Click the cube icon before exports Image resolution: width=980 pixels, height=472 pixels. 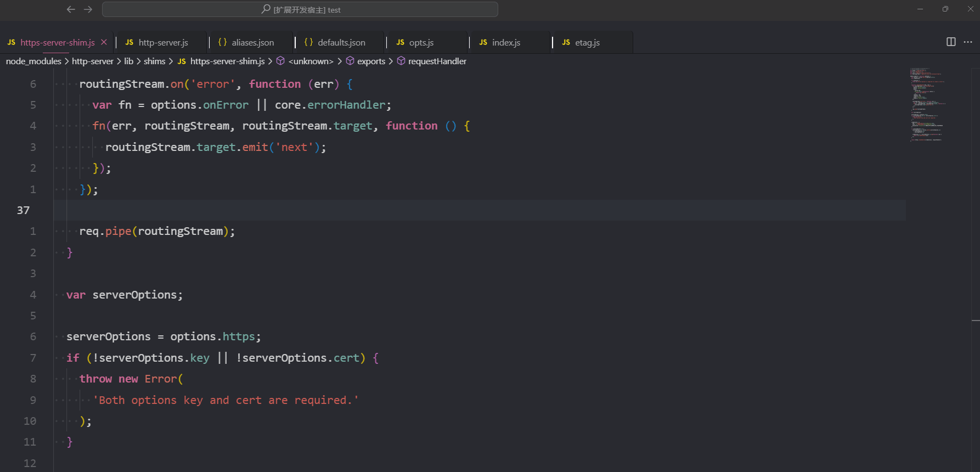coord(350,61)
